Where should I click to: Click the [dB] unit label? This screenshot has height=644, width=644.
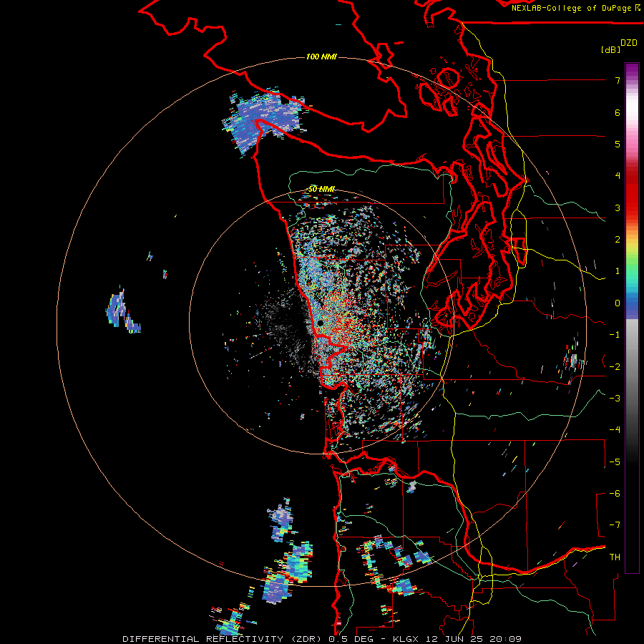point(611,49)
